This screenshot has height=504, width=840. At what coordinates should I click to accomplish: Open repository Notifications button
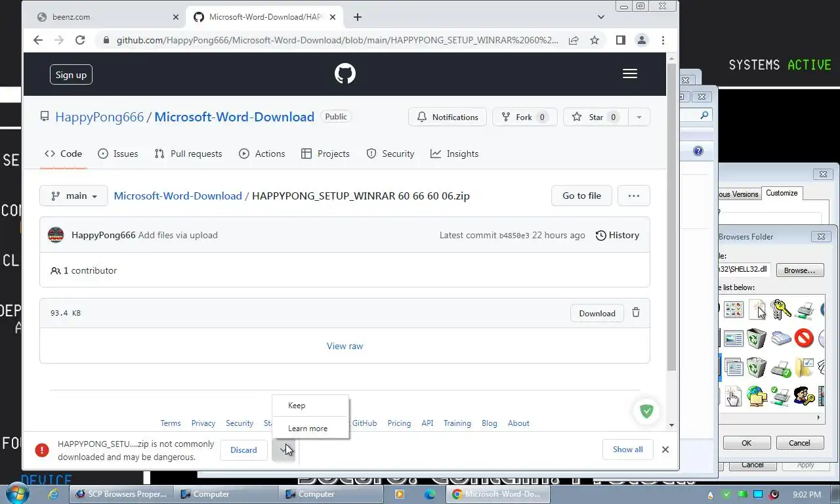[x=448, y=117]
